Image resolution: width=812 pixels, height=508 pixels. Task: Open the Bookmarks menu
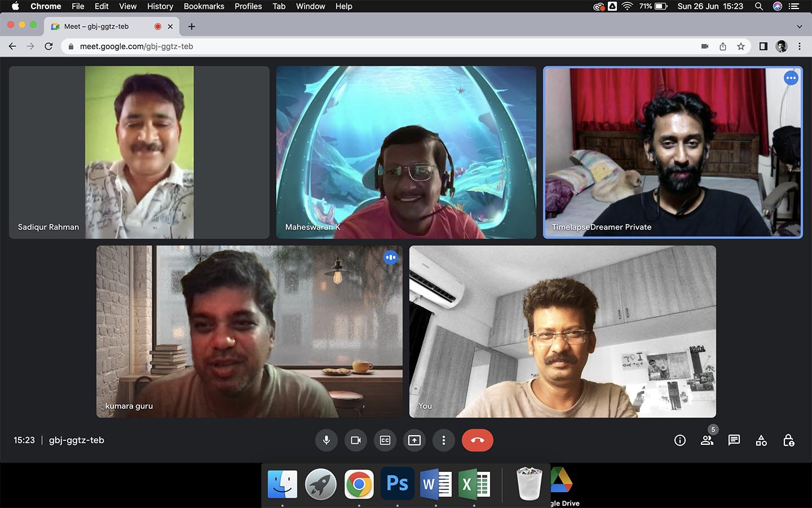click(x=204, y=6)
